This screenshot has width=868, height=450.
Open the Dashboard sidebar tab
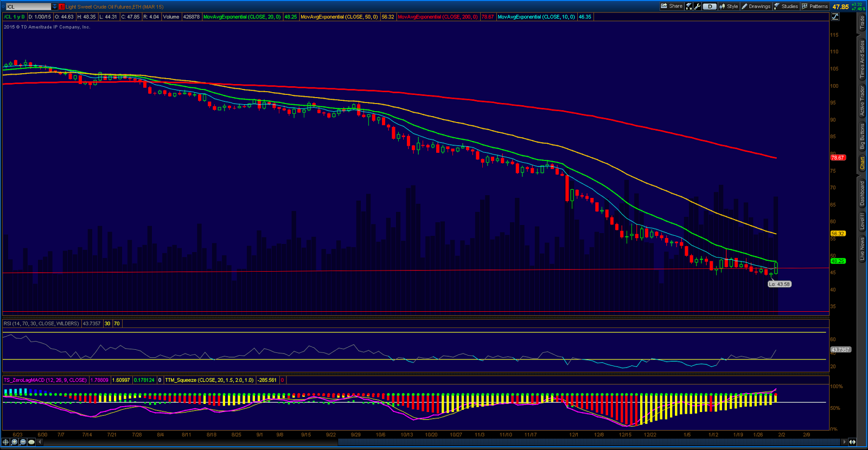point(862,193)
